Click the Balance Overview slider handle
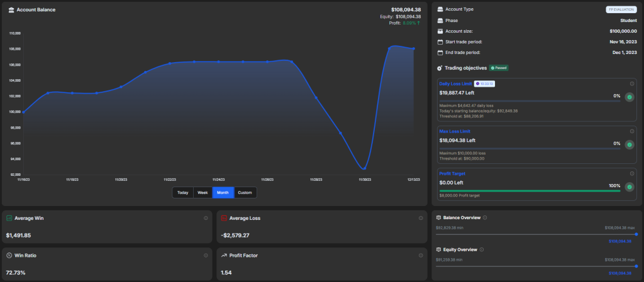The height and width of the screenshot is (282, 644). coord(636,234)
